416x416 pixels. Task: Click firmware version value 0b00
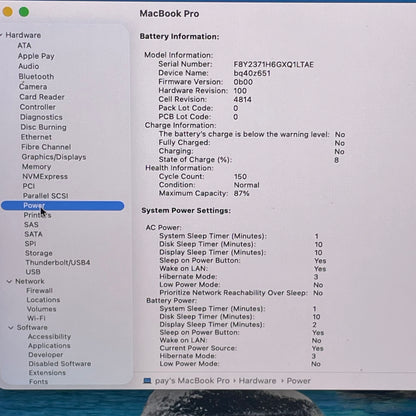click(243, 82)
